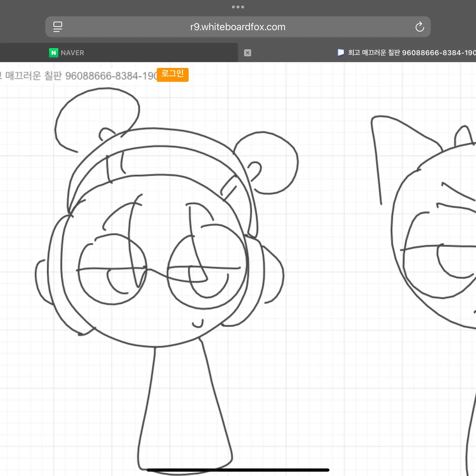The image size is (476, 476).
Task: Tap the whiteboard tab favicon icon
Action: coord(341,53)
